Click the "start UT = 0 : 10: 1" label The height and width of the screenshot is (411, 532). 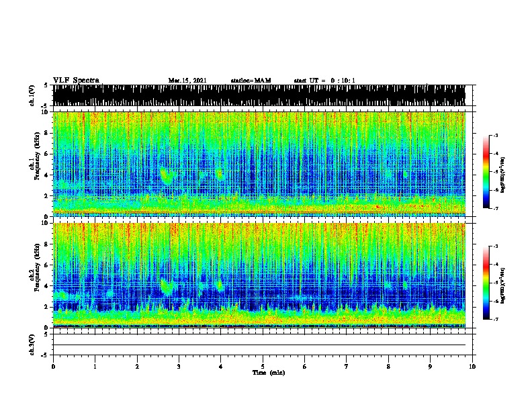tap(324, 81)
